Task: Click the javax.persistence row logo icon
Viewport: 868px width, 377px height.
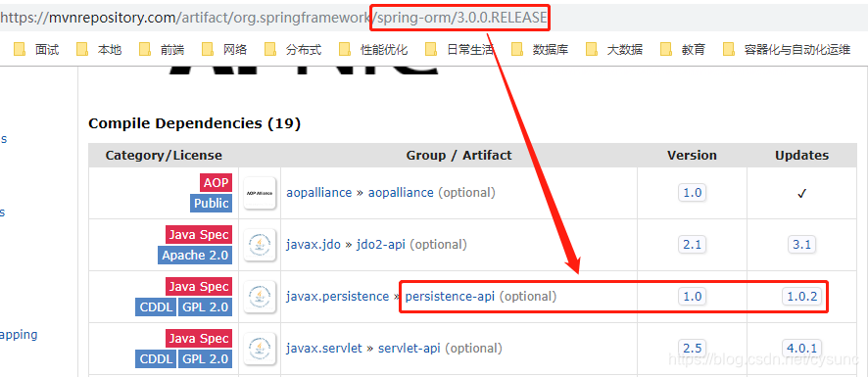Action: click(x=260, y=297)
